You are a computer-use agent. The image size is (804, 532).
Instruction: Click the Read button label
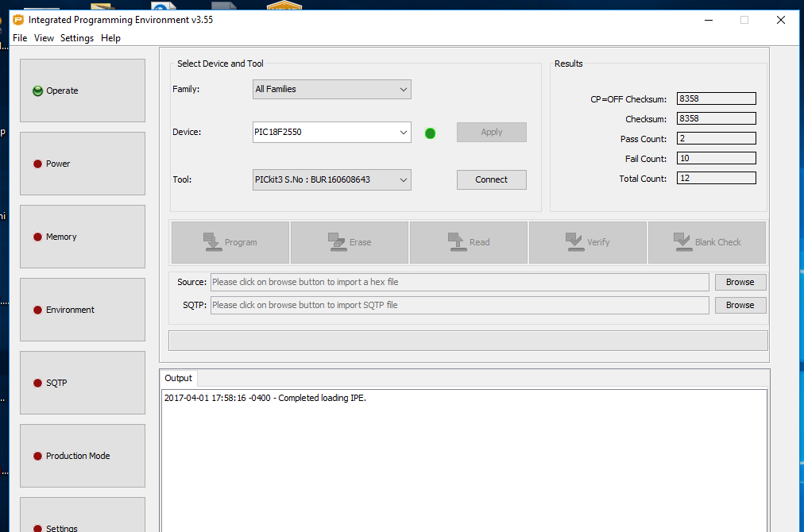(479, 242)
